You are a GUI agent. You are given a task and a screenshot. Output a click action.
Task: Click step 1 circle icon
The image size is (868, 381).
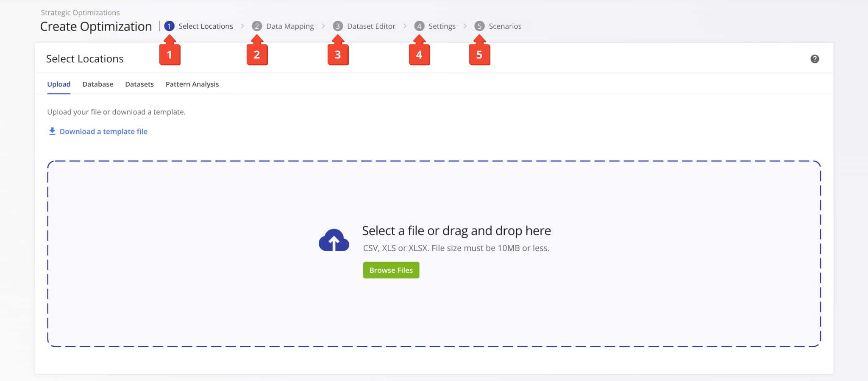pos(169,26)
